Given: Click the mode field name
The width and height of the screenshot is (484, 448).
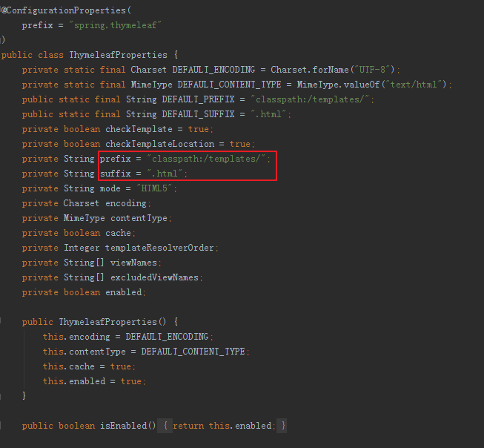Looking at the screenshot, I should tap(110, 188).
